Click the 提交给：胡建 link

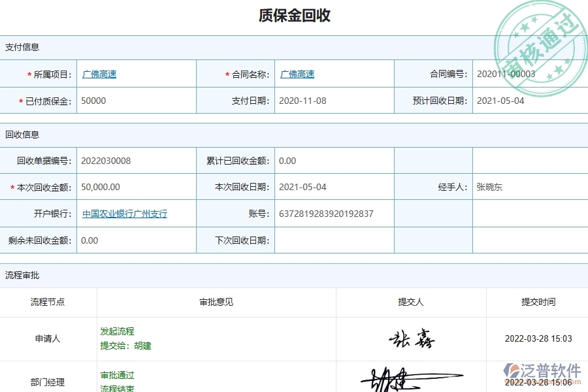click(127, 346)
